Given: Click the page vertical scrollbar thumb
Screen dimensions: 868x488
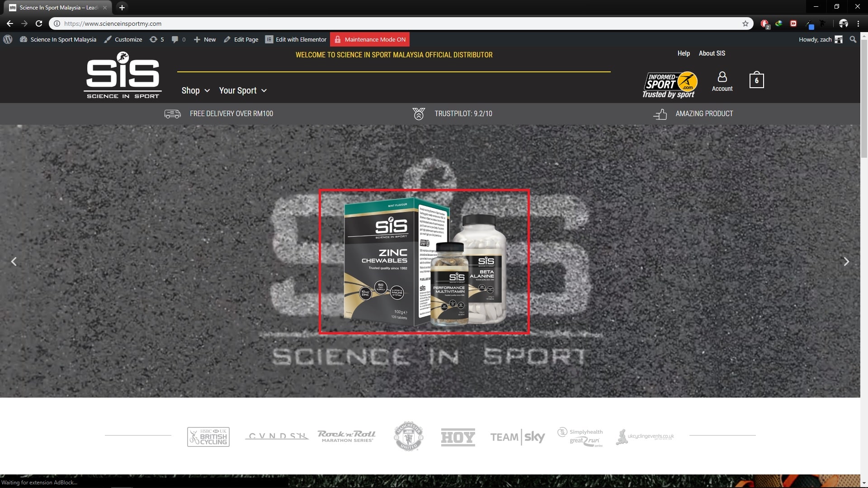Looking at the screenshot, I should [x=864, y=99].
